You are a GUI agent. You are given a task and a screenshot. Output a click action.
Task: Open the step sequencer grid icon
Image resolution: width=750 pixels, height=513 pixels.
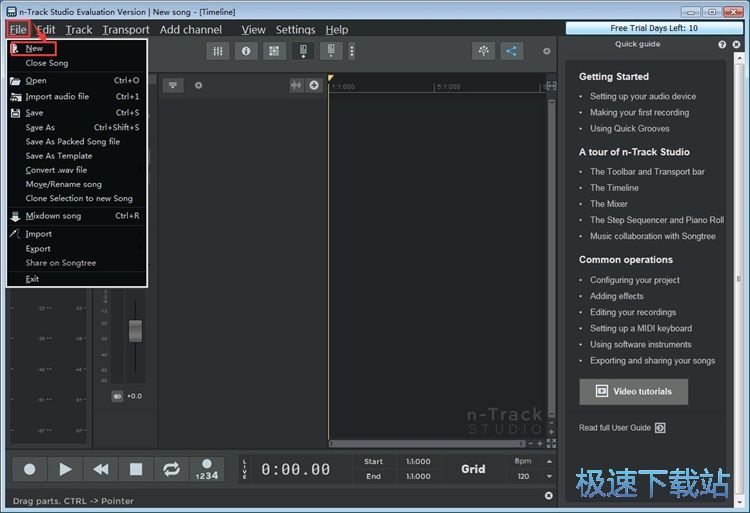273,51
